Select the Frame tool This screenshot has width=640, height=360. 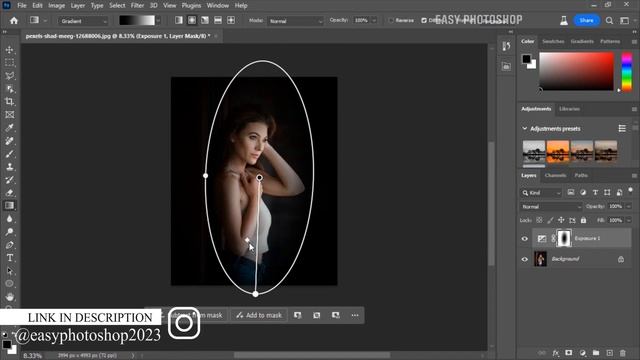point(9,115)
